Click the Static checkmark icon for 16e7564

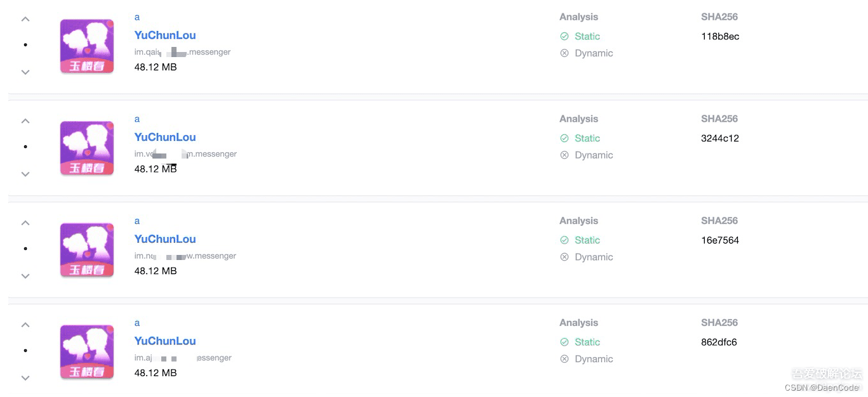pyautogui.click(x=564, y=240)
